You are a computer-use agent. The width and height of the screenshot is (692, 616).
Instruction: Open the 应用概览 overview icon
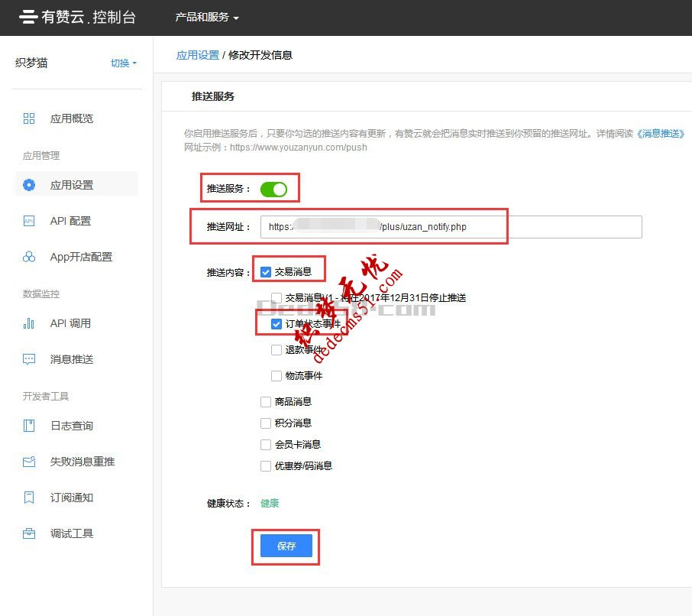pos(29,118)
